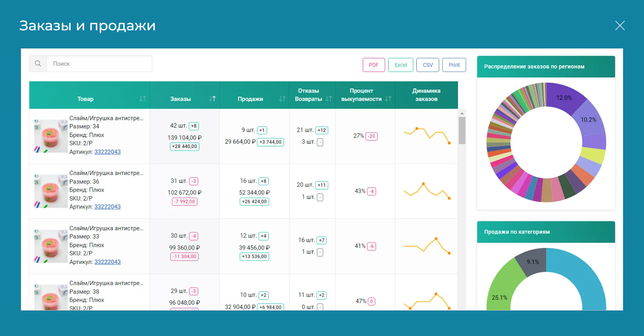The image size is (644, 336).
Task: Sort by Процент выкупаемости arrows
Action: coord(388,99)
